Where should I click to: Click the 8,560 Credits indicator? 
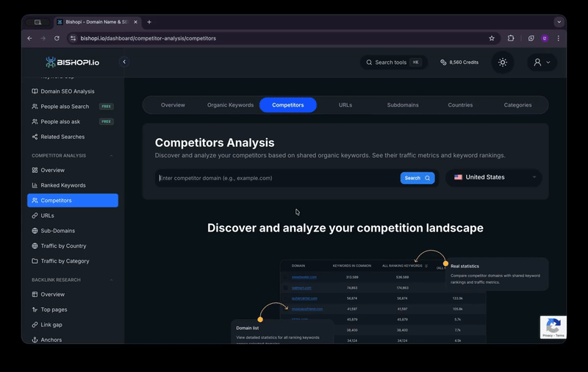(459, 62)
